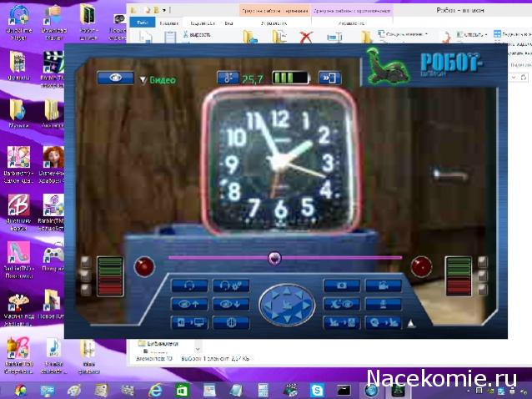The image size is (532, 399).
Task: Open address history dropdown in Explorer
Action: point(514,78)
